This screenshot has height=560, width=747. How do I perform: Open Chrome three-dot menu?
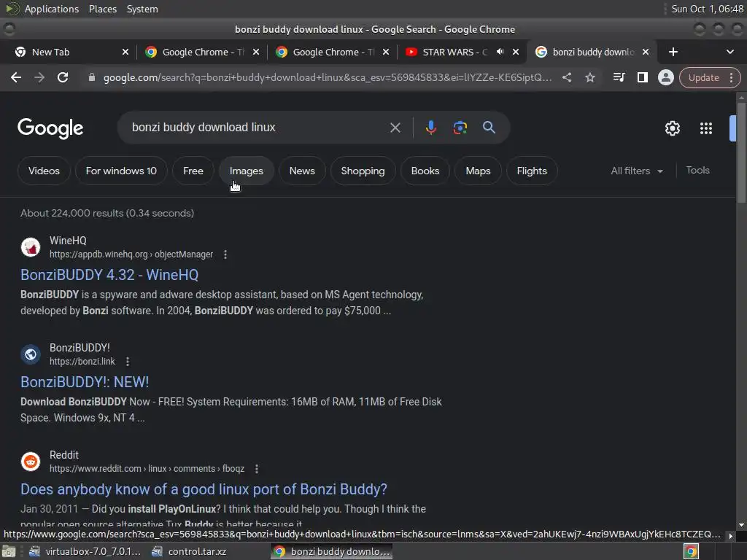coord(732,77)
